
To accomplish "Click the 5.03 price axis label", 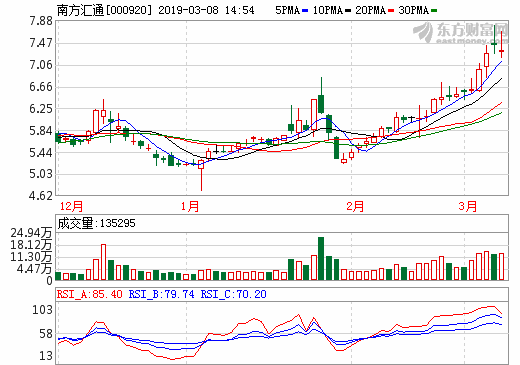I will [41, 174].
